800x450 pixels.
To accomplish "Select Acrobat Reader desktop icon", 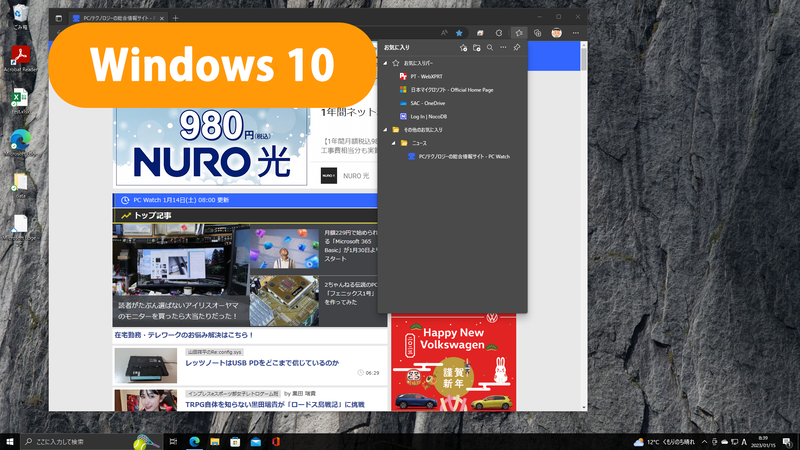I will pos(20,59).
